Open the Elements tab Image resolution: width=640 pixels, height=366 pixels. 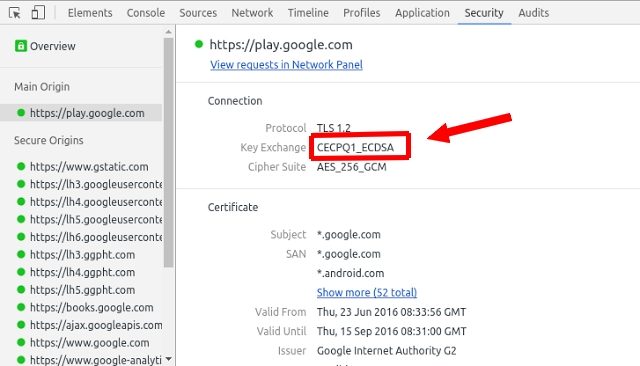(x=90, y=13)
